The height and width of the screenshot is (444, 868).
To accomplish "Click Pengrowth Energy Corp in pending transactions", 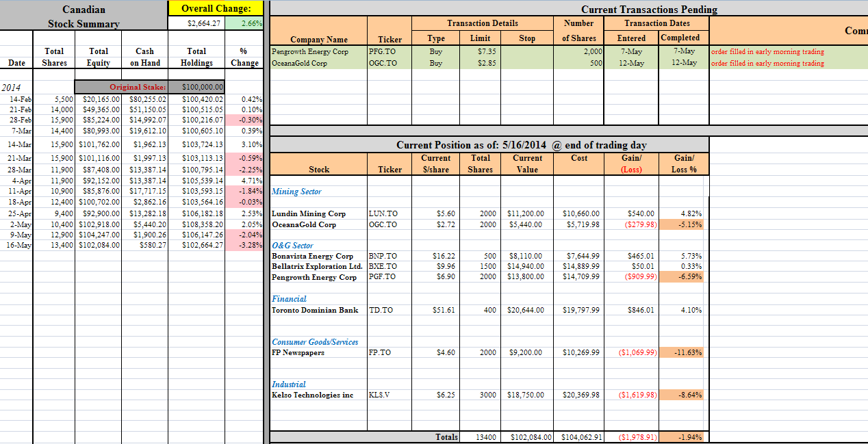I will pos(310,51).
